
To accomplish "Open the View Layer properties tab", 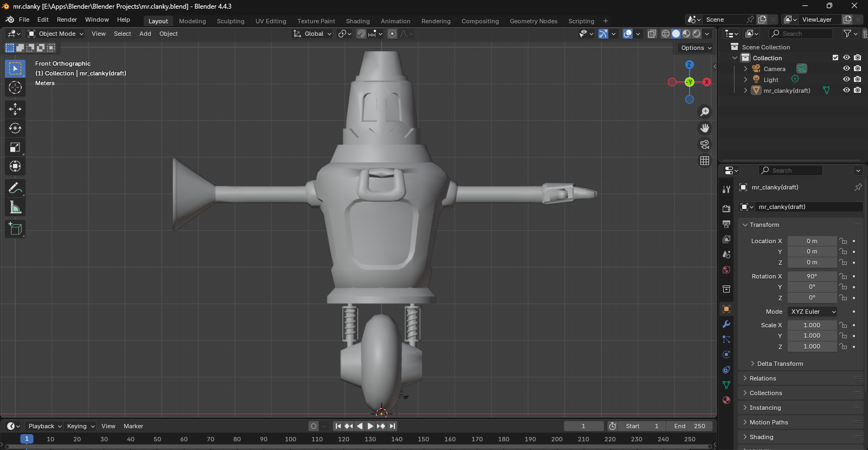I will 726,239.
